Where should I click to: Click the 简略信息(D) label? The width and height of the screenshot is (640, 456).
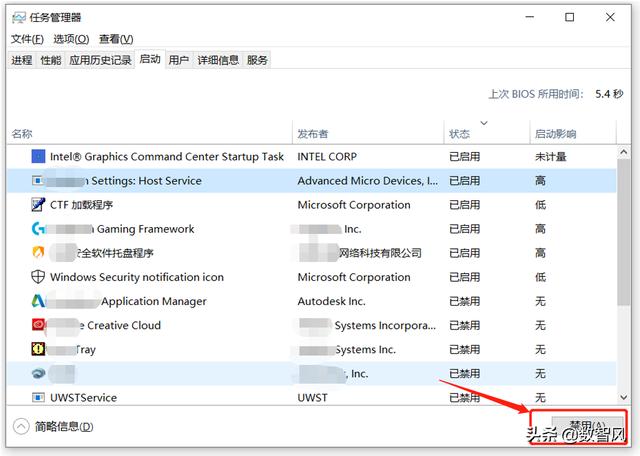click(x=64, y=427)
